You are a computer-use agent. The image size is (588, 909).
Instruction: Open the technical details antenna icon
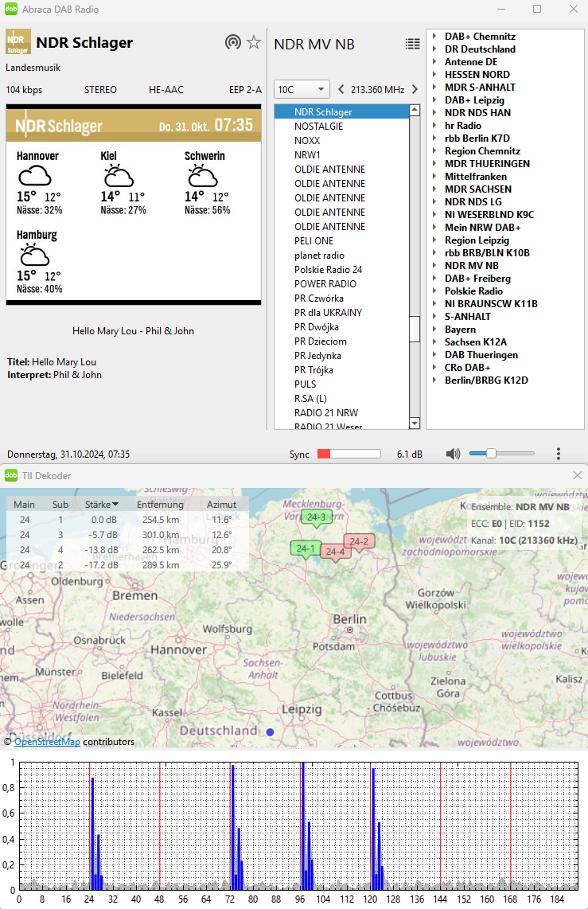[x=233, y=42]
